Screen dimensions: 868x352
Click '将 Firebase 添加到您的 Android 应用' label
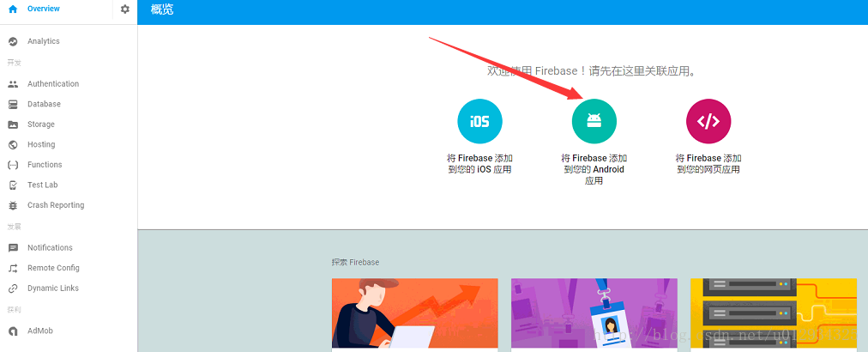click(594, 170)
